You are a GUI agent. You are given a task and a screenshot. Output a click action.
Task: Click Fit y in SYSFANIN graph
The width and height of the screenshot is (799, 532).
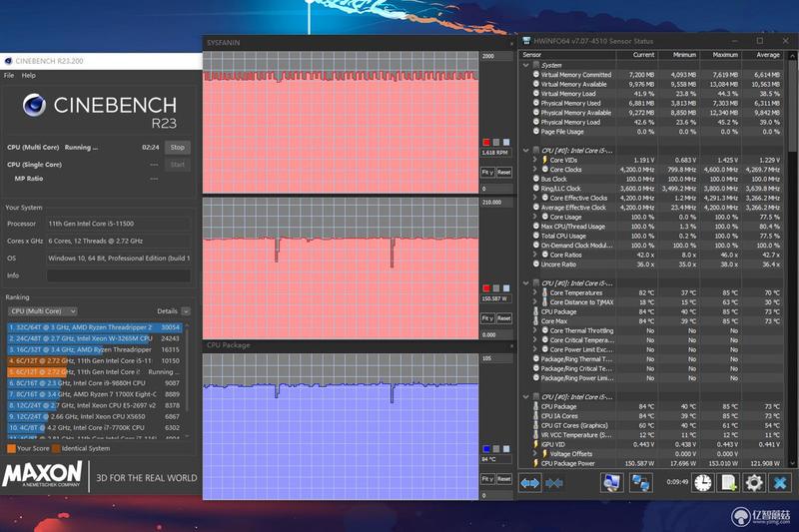[487, 172]
